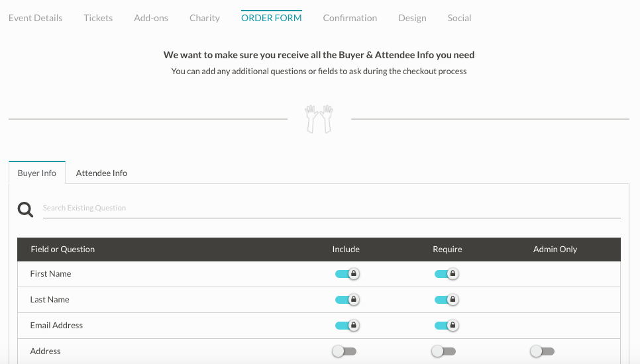Toggle Include switch for Address
640x364 pixels.
[345, 351]
